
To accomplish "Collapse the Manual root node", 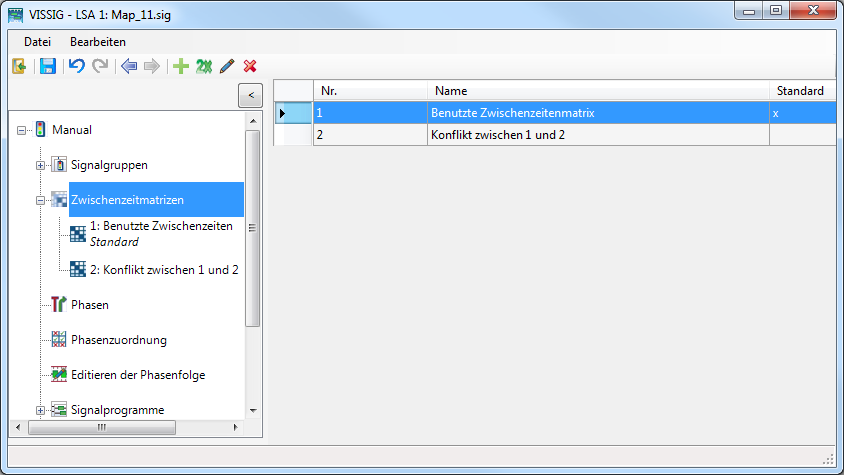I will 22,130.
